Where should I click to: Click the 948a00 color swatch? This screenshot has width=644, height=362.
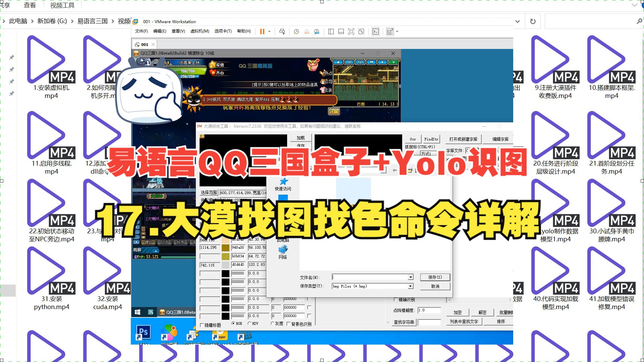(x=225, y=248)
